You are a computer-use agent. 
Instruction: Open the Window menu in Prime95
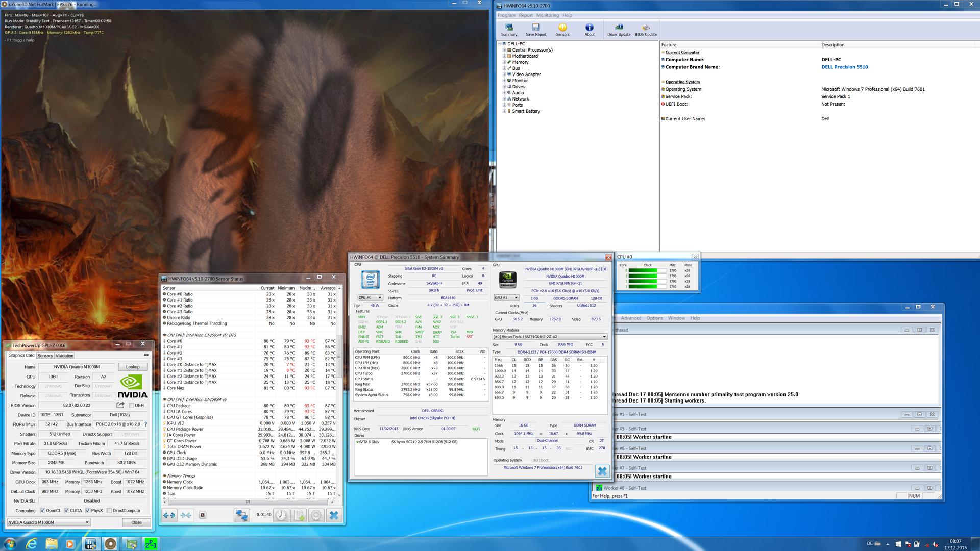coord(676,318)
